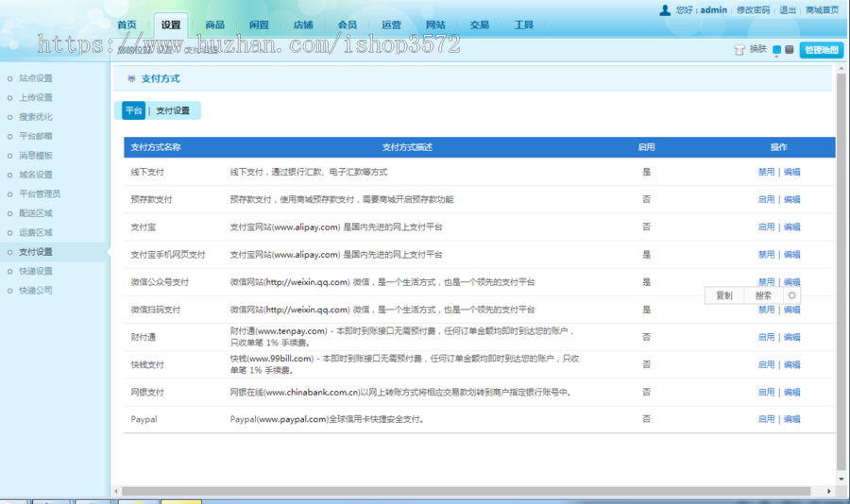Disable 支付宝手机网页支付 method
The image size is (850, 504).
pos(766,255)
